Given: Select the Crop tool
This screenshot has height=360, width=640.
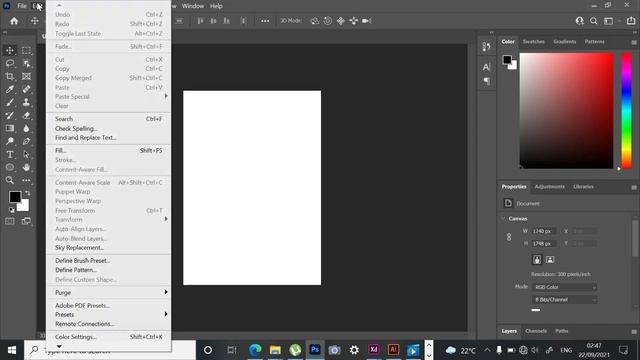Looking at the screenshot, I should [x=10, y=76].
